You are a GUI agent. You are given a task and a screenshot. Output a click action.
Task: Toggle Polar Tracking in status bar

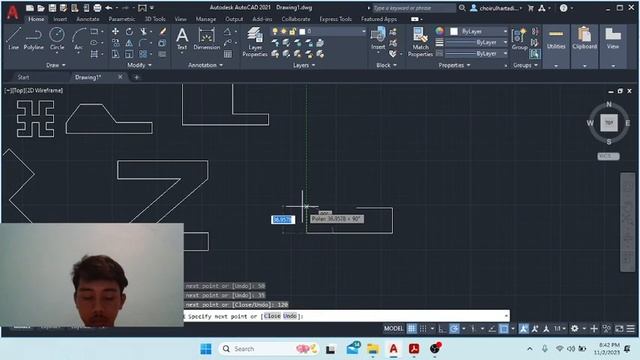[454, 329]
